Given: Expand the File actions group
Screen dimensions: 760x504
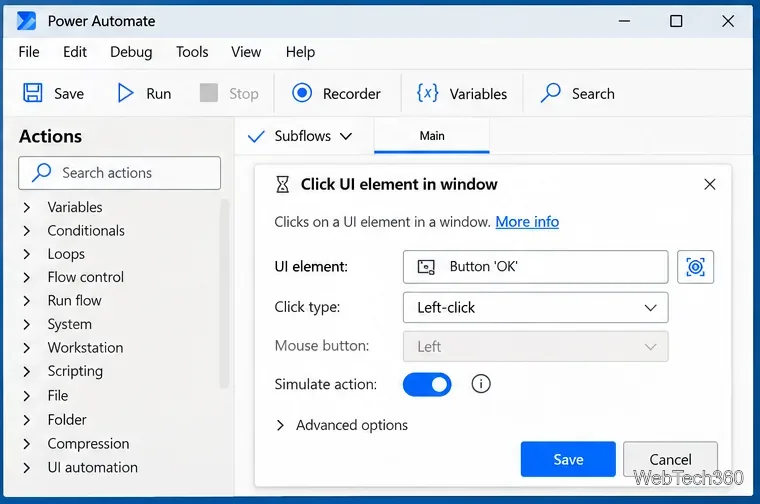Looking at the screenshot, I should 27,395.
